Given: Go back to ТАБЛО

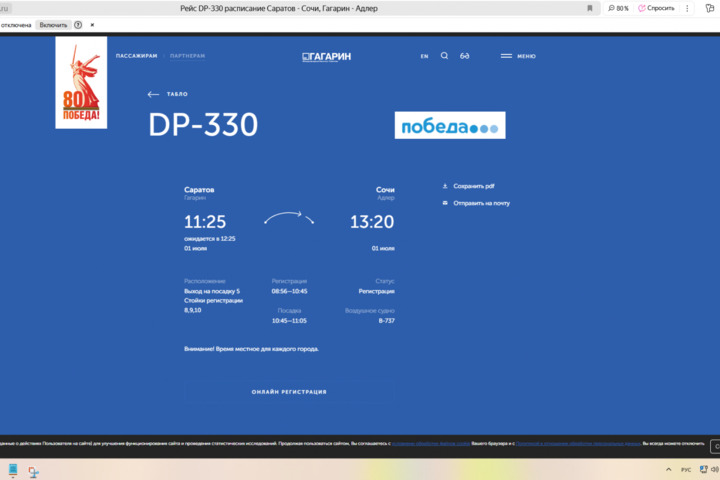Looking at the screenshot, I should (168, 94).
